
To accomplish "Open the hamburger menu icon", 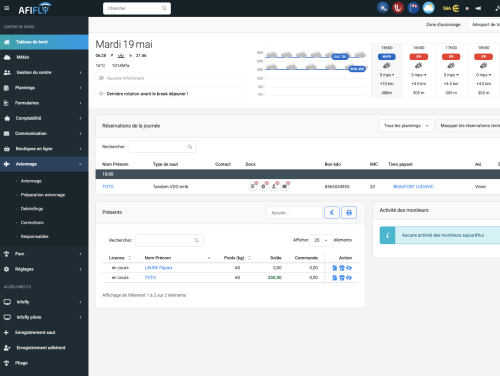I will pyautogui.click(x=7, y=8).
